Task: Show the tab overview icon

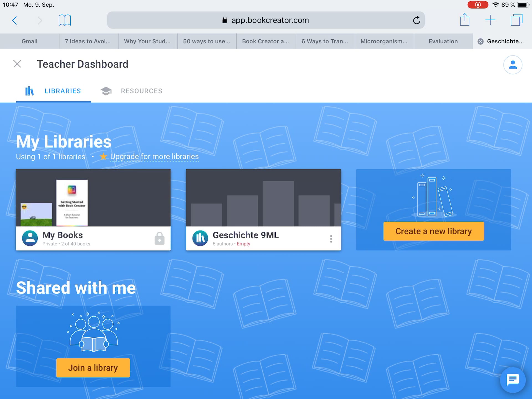Action: click(x=516, y=20)
